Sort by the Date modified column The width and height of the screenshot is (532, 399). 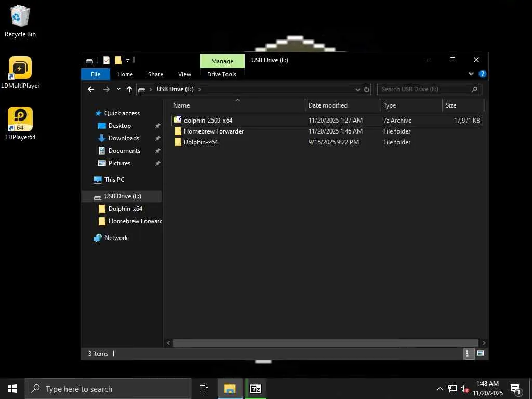[343, 105]
